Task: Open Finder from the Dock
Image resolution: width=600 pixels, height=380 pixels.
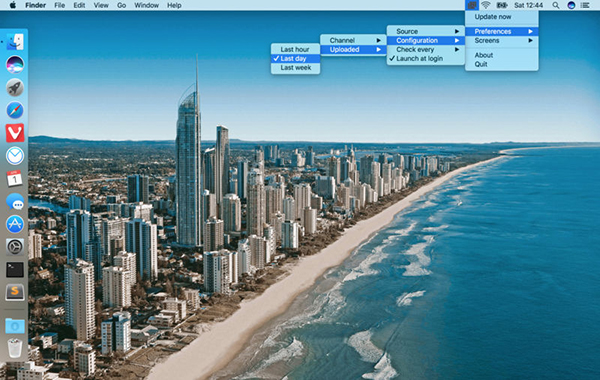Action: 15,42
